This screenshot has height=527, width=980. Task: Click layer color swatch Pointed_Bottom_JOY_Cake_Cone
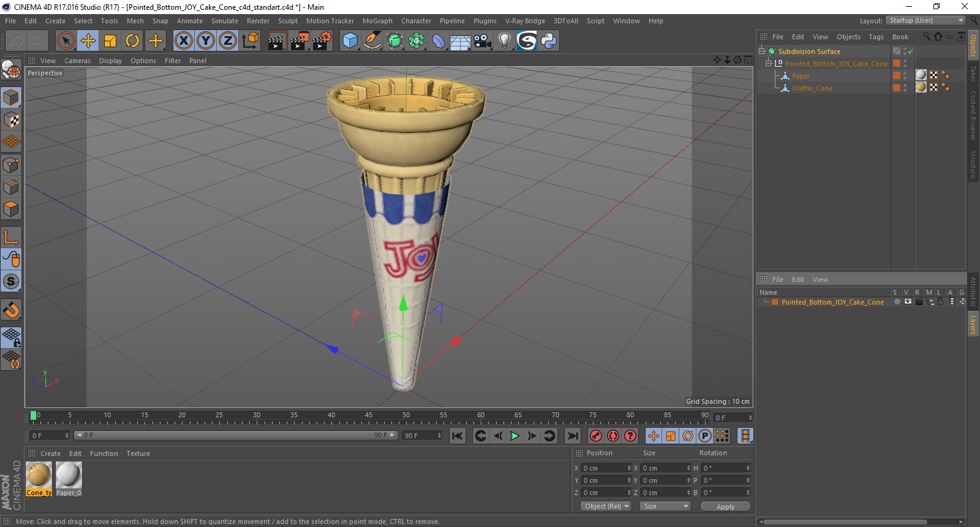775,302
